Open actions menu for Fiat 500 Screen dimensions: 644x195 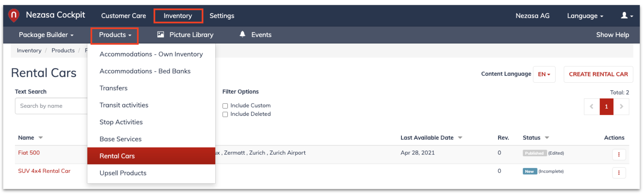pyautogui.click(x=619, y=154)
